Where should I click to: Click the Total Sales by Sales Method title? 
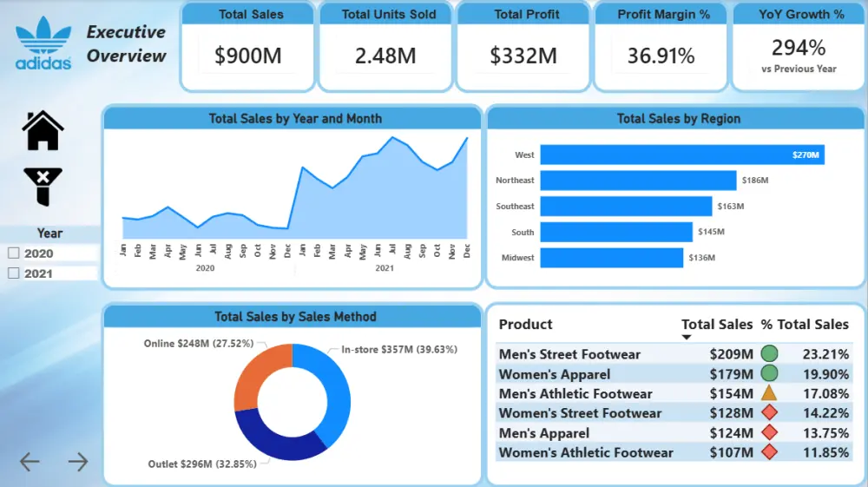click(x=295, y=317)
